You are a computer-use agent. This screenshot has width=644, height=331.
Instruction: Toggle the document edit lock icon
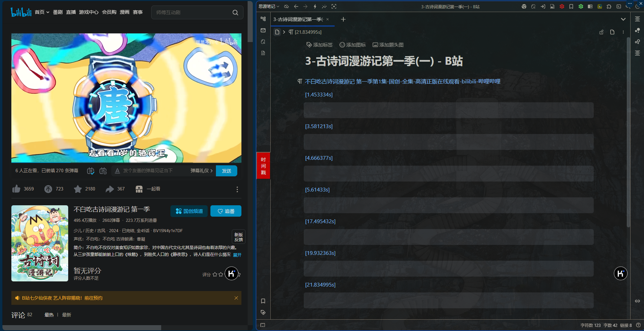[601, 32]
